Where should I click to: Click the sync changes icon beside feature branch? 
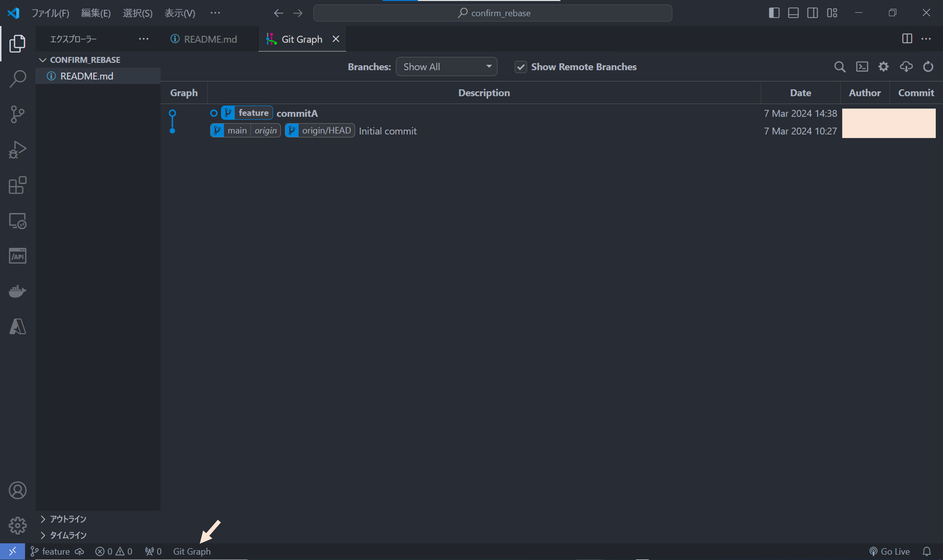pyautogui.click(x=79, y=551)
